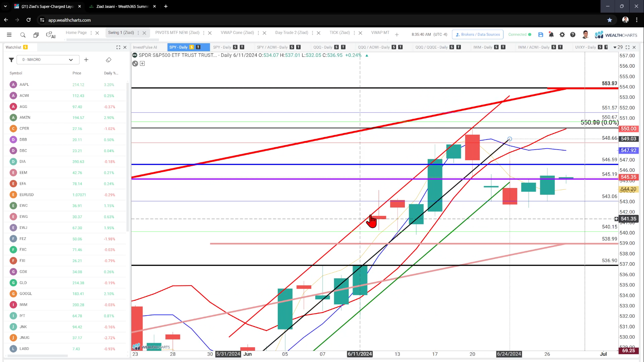Open the help question mark
The image size is (644, 362).
tap(573, 35)
